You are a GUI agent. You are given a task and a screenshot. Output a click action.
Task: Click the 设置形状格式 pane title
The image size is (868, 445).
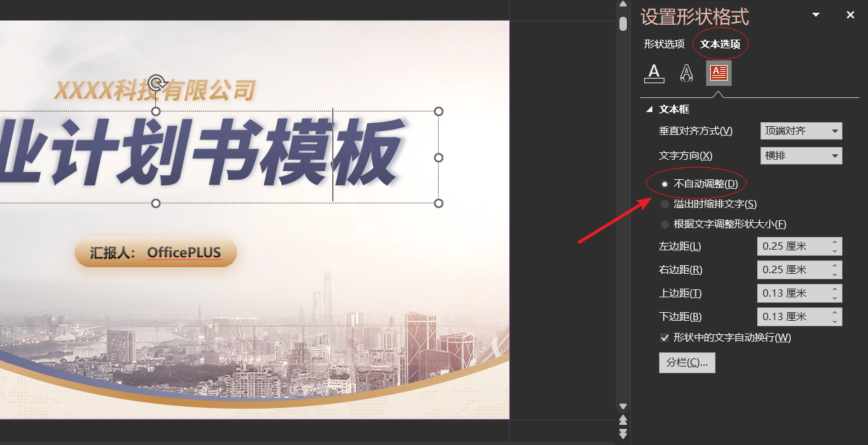point(695,16)
